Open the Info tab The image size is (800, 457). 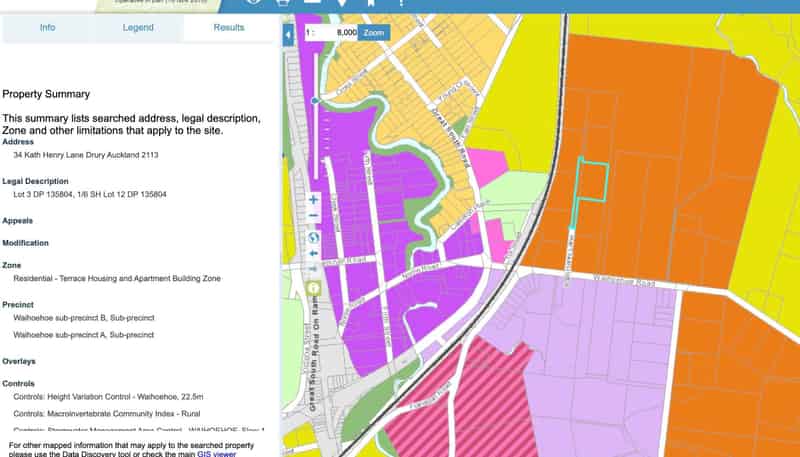pos(47,28)
